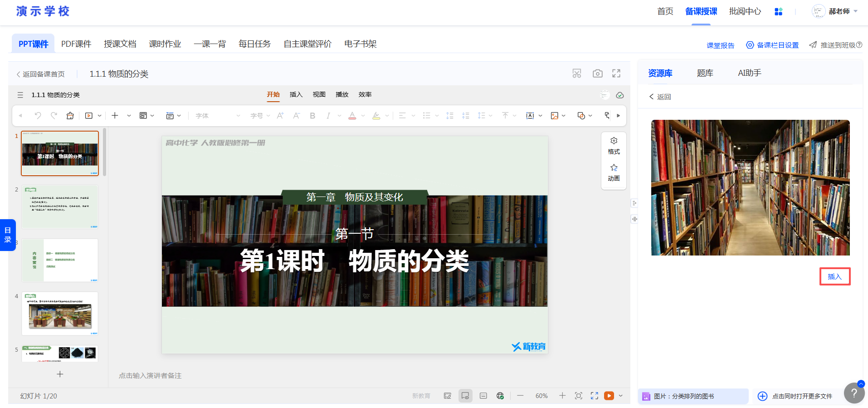
Task: Click the speaker notes input field
Action: (150, 376)
